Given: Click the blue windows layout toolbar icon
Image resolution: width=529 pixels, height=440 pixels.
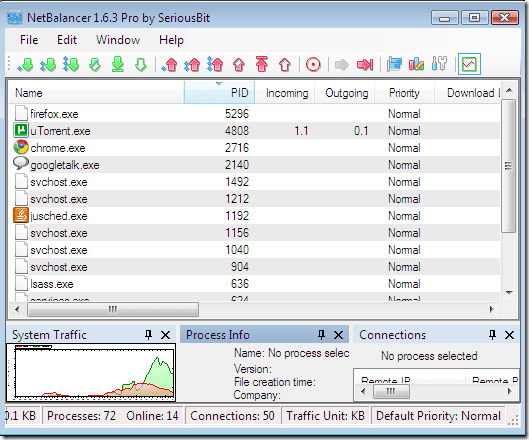Looking at the screenshot, I should (x=394, y=64).
